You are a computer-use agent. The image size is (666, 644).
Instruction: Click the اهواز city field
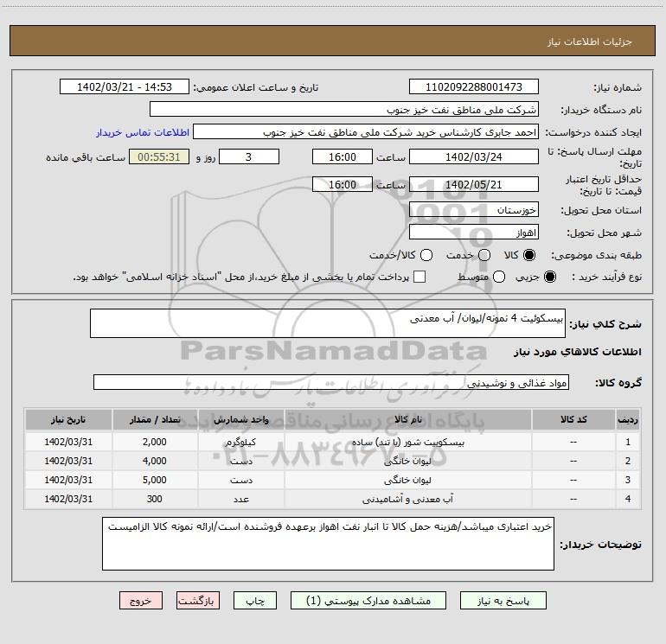point(474,233)
